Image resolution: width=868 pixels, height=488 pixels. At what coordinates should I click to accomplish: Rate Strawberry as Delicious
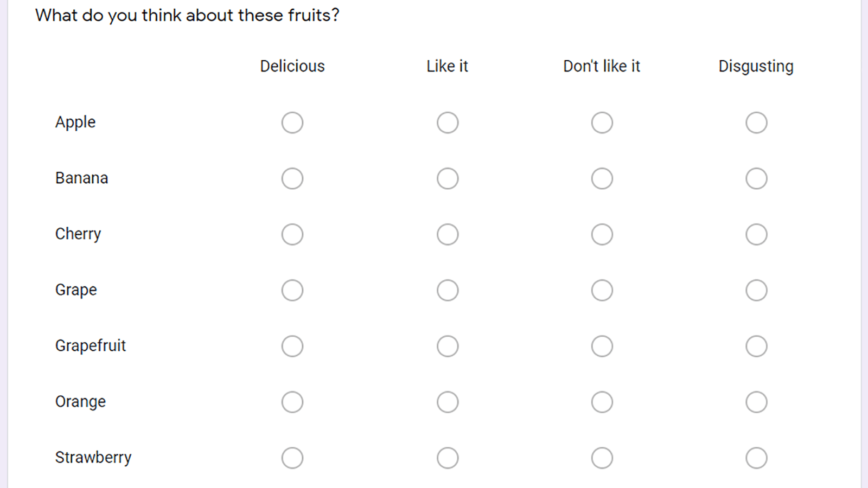pyautogui.click(x=292, y=458)
